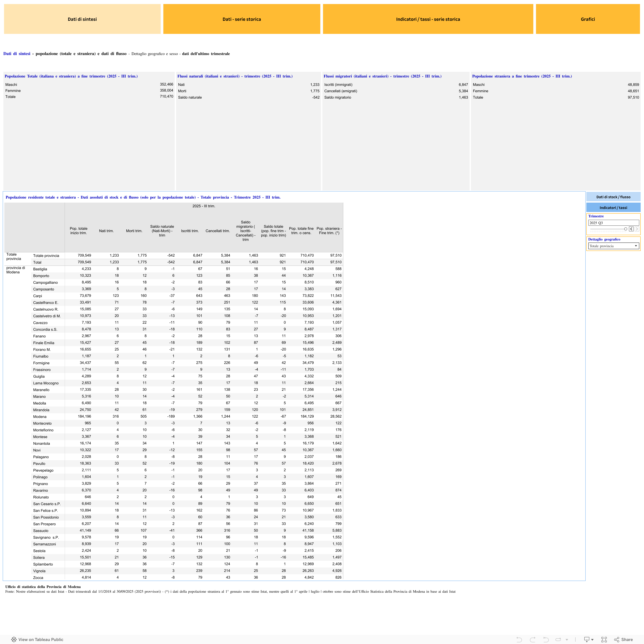
Task: Click the Refresh data icon
Action: (558, 639)
